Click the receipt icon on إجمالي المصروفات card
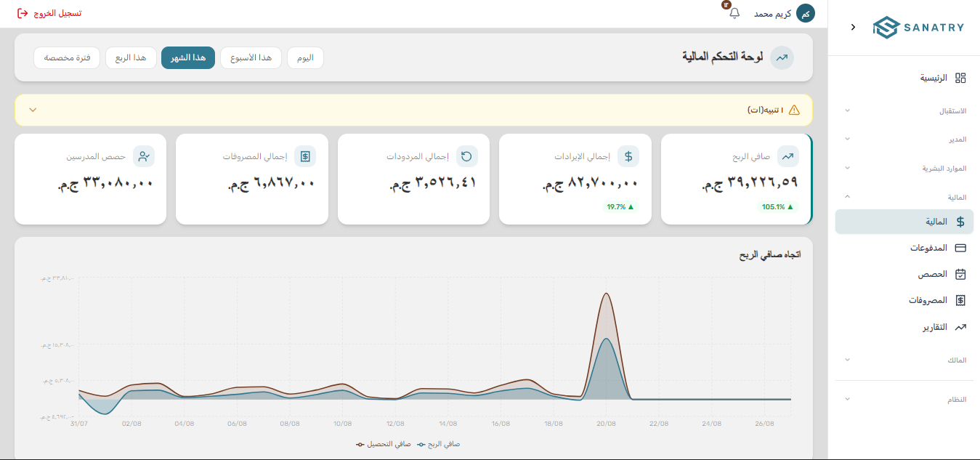Screen dimensions: 980x460 pyautogui.click(x=306, y=156)
